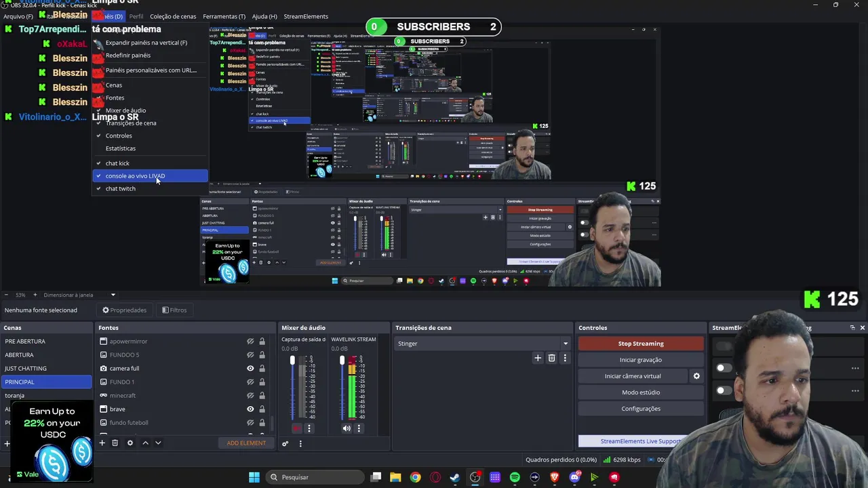Open virtual camera settings via the gear icon
Image resolution: width=868 pixels, height=488 pixels.
[696, 376]
